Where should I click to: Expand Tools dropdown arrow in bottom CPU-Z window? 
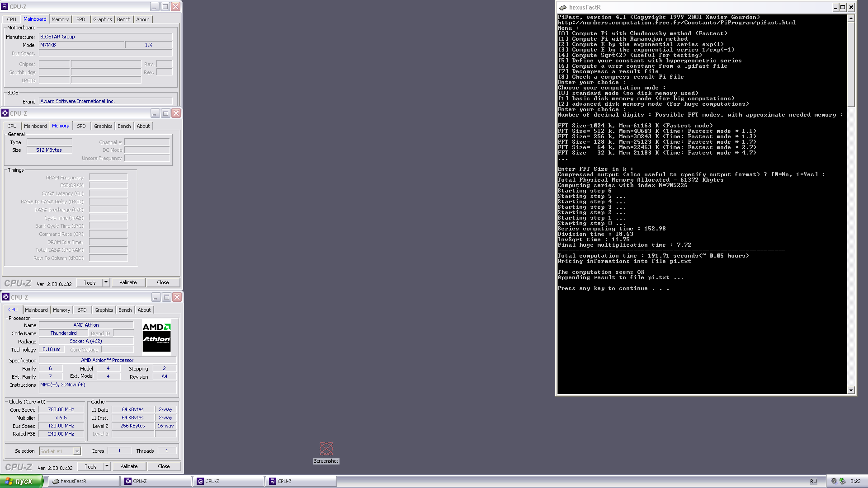coord(107,466)
